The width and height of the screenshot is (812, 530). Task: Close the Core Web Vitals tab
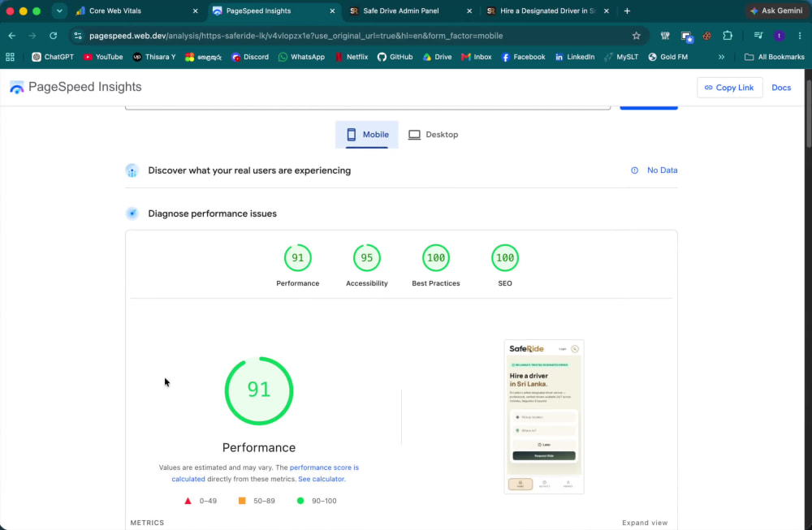click(x=195, y=11)
